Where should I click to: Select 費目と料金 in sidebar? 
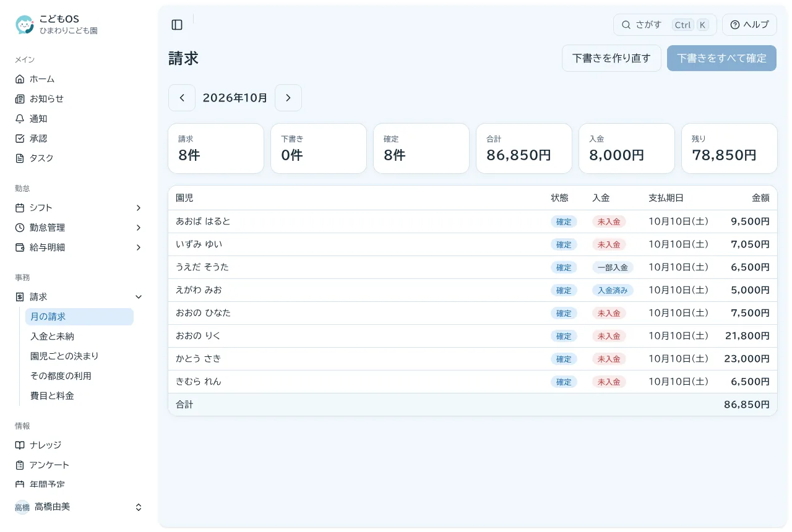(x=79, y=396)
